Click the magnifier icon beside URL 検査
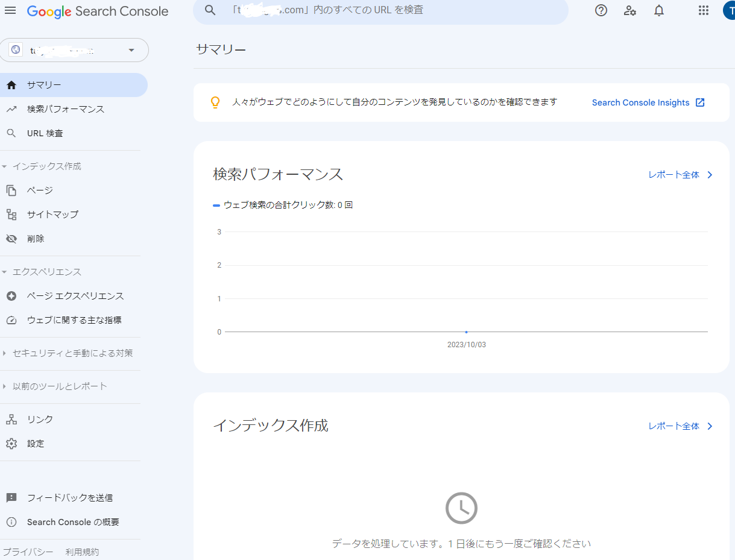 coord(11,133)
